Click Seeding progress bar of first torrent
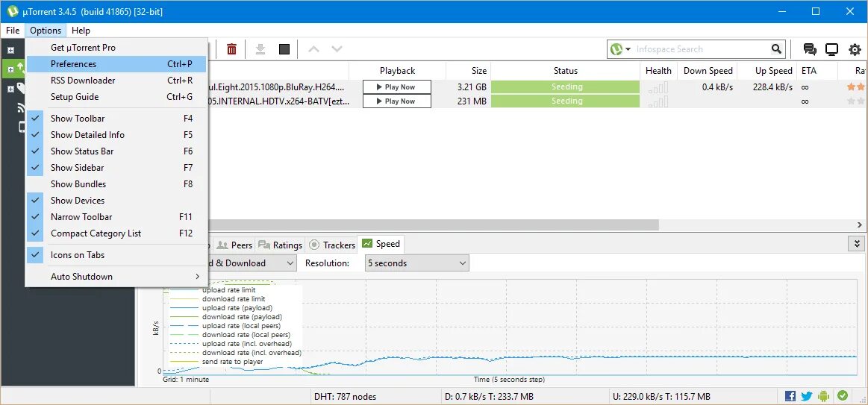The height and width of the screenshot is (405, 868). pyautogui.click(x=565, y=87)
